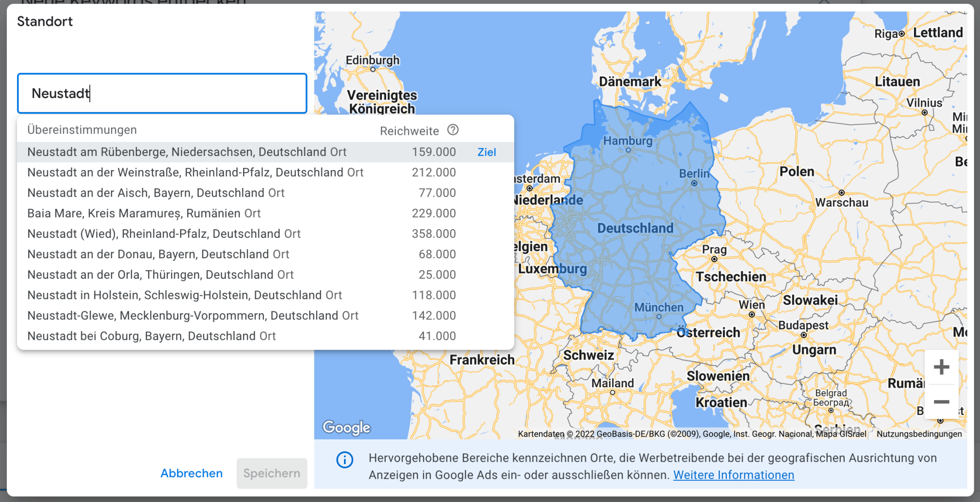The width and height of the screenshot is (980, 502).
Task: Click Wien on the map
Action: [x=751, y=305]
